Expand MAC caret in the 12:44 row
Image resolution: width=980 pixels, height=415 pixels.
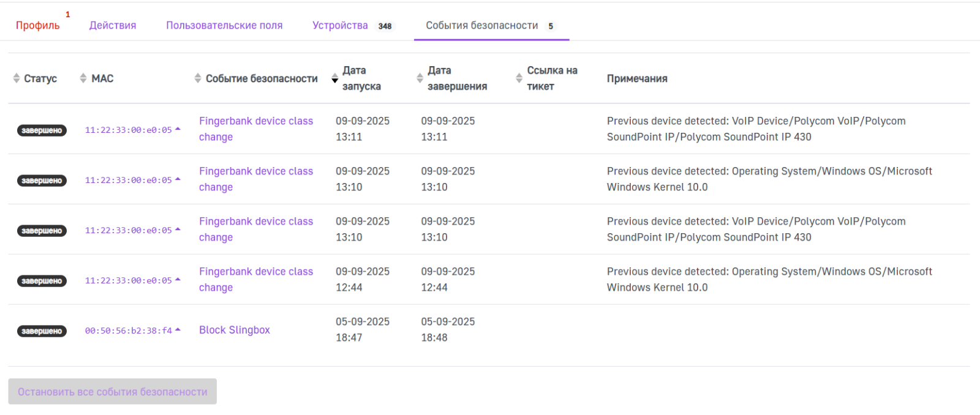tap(178, 280)
